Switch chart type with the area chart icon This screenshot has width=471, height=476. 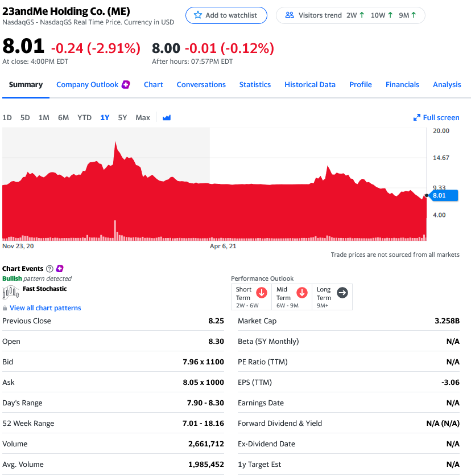(167, 117)
